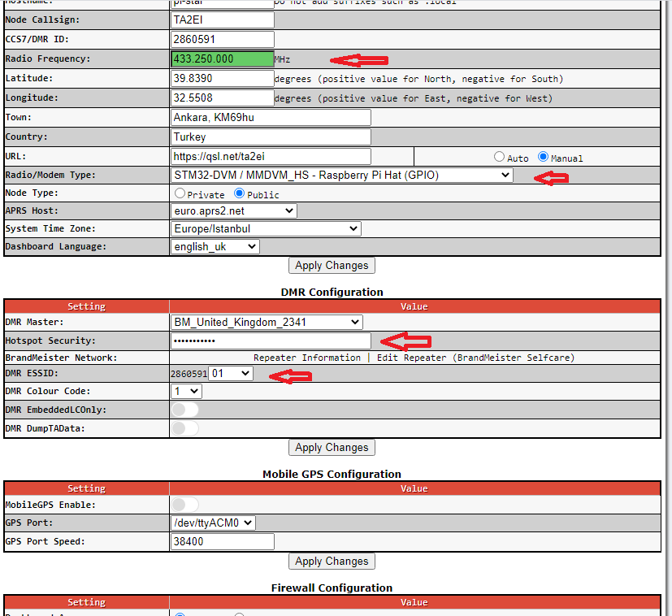Click the Hotspot Security password field
672x616 pixels.
pos(271,341)
